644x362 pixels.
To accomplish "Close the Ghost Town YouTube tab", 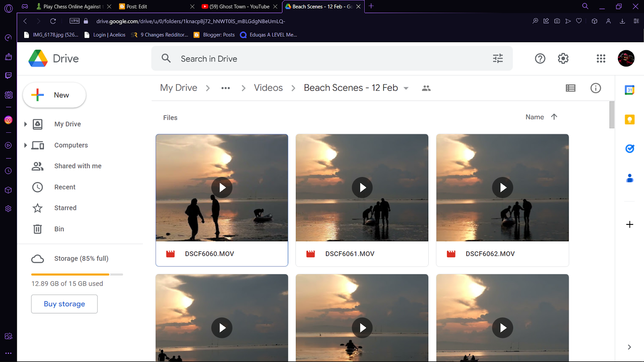I will 275,6.
